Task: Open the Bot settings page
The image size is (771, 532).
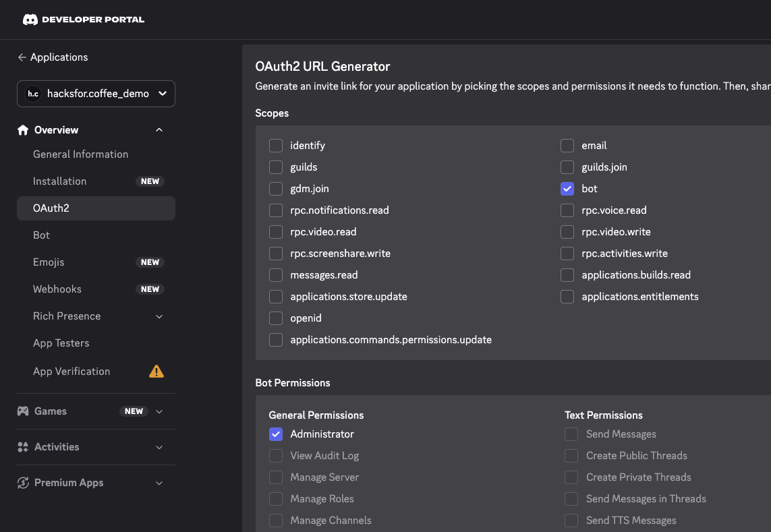Action: coord(41,235)
